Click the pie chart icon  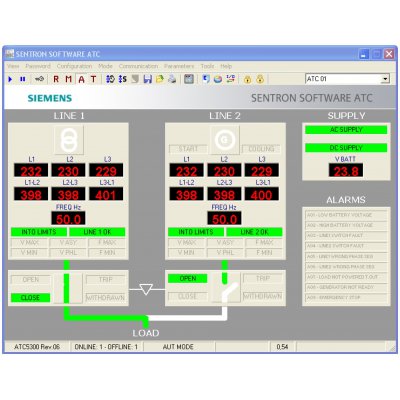click(218, 79)
